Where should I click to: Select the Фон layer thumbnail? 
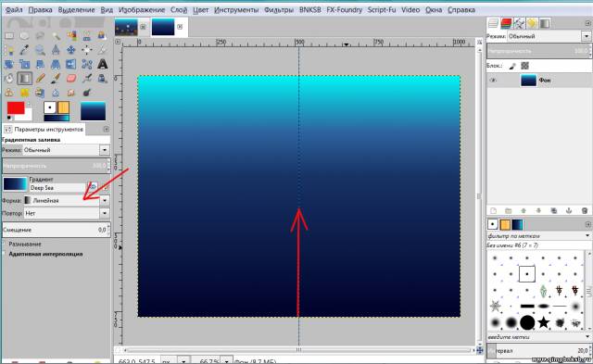tap(528, 81)
